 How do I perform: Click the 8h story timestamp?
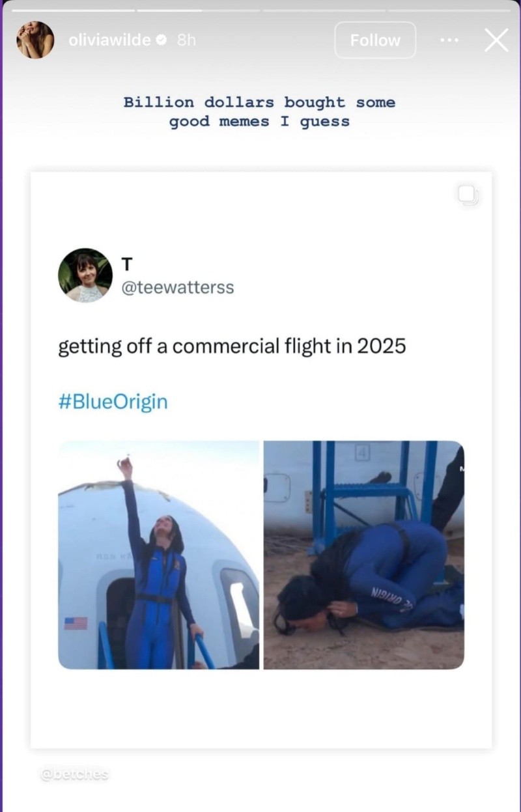pos(186,40)
